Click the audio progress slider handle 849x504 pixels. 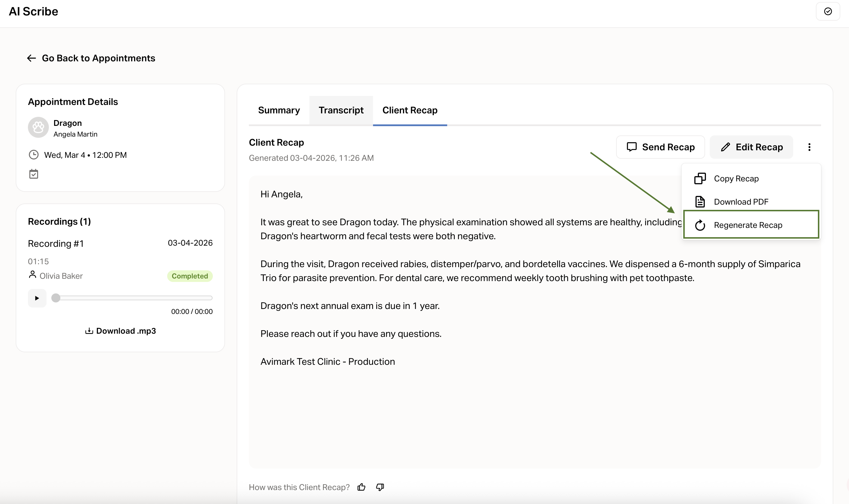pos(56,298)
